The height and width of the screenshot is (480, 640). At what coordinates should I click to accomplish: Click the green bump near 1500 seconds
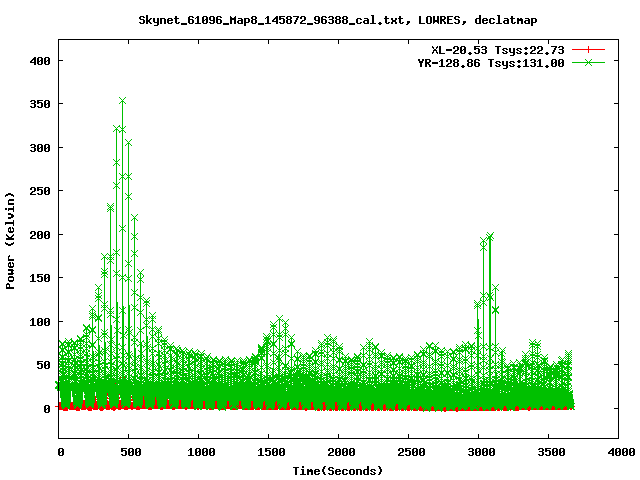pyautogui.click(x=279, y=321)
